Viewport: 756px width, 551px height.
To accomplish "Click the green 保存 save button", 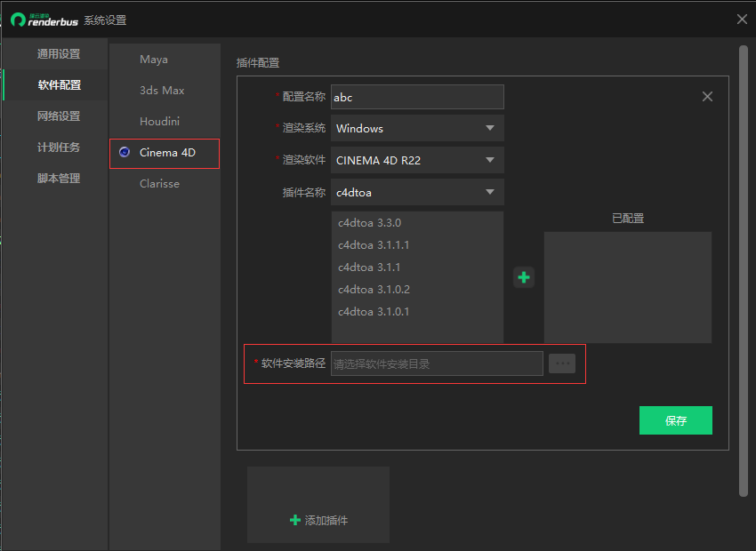I will coord(676,420).
